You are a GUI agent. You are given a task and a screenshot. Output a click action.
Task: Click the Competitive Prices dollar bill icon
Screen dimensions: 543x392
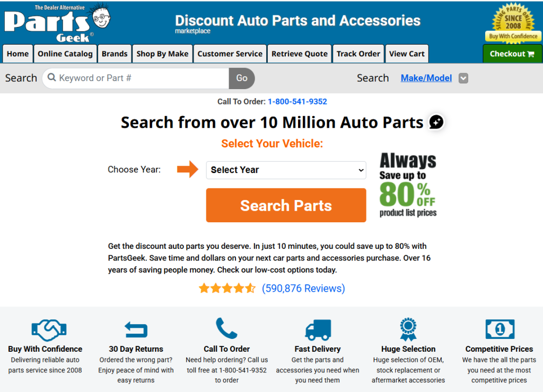[500, 329]
